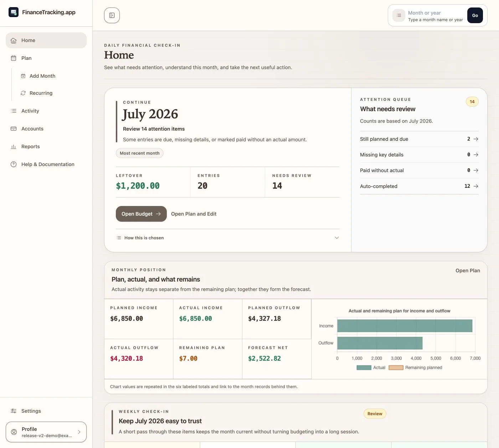Toggle the sidebar collapse icon
The width and height of the screenshot is (499, 448).
tap(112, 15)
